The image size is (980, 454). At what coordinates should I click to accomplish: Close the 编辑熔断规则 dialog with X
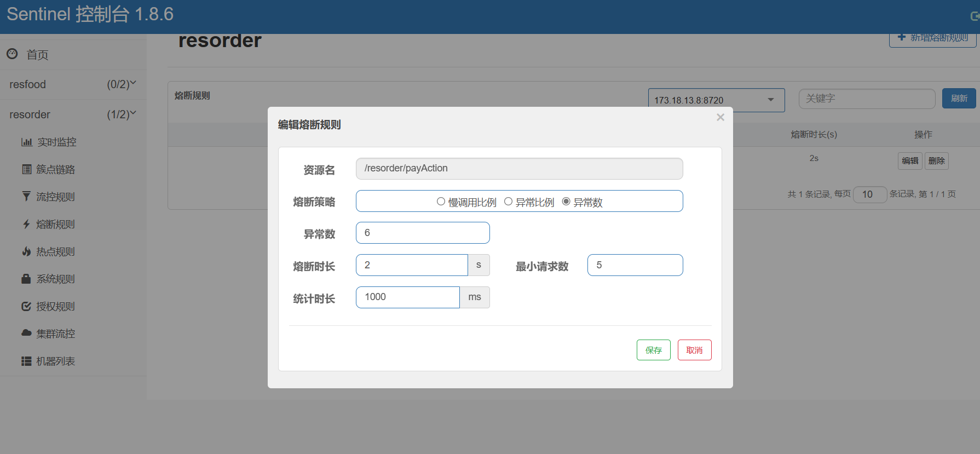(x=720, y=117)
